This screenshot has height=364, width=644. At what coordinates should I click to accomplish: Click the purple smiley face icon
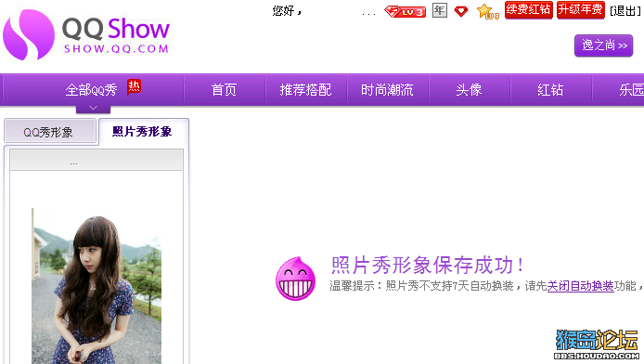295,279
